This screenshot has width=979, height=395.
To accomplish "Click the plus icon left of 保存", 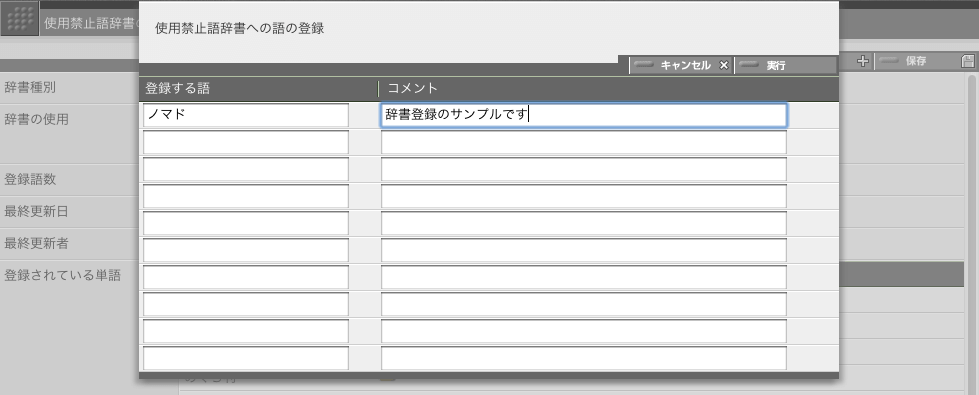I will (863, 61).
